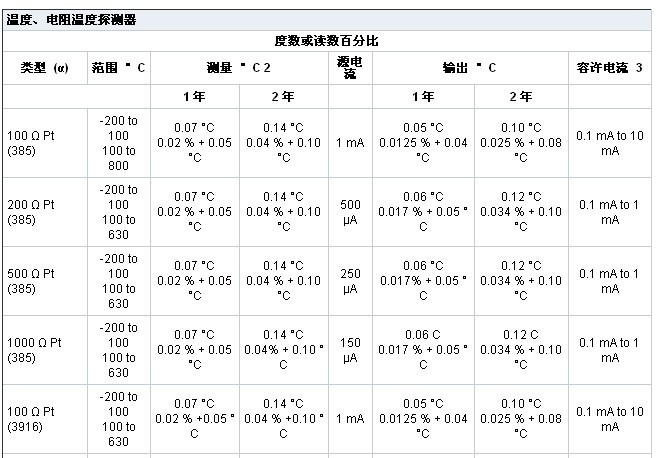Select 1-year measurement cell of 100 Ω Pt (385)

point(195,143)
